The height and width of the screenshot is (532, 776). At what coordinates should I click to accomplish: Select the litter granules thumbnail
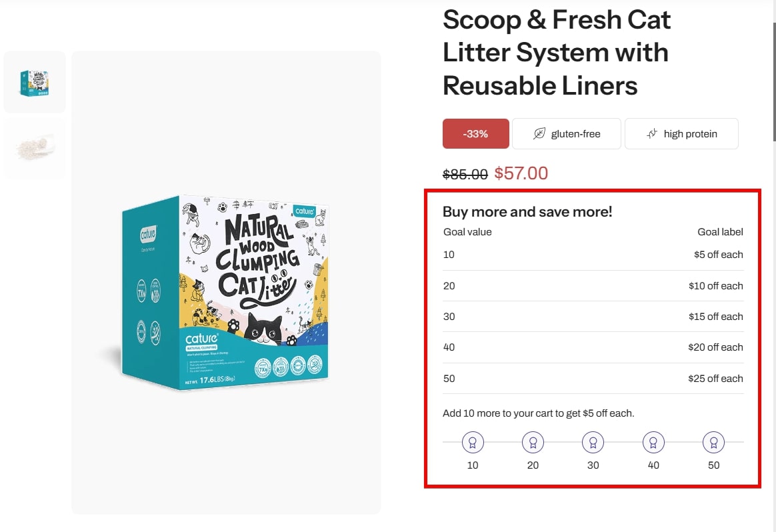pos(35,147)
